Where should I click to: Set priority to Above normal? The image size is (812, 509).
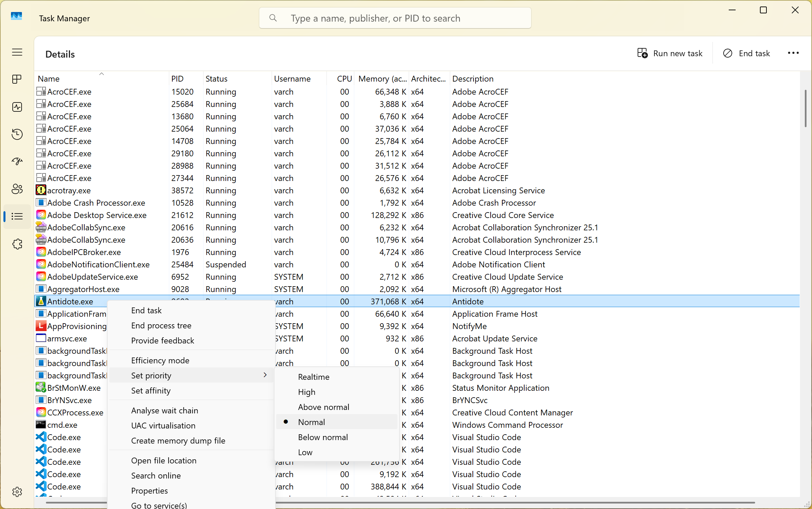(336, 407)
